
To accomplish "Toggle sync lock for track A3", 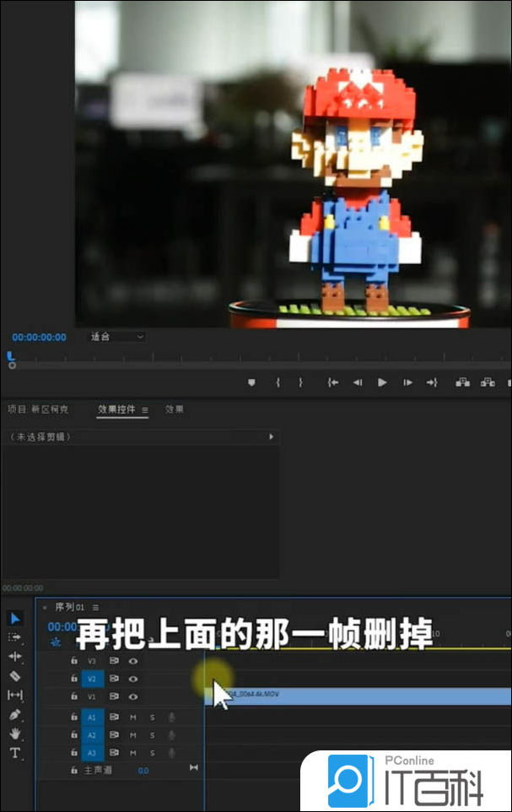I will pos(114,752).
